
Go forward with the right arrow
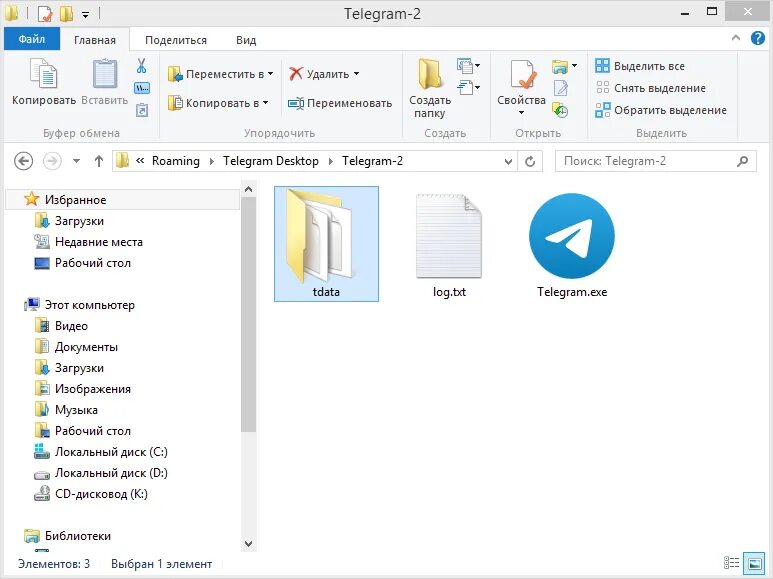(x=52, y=161)
